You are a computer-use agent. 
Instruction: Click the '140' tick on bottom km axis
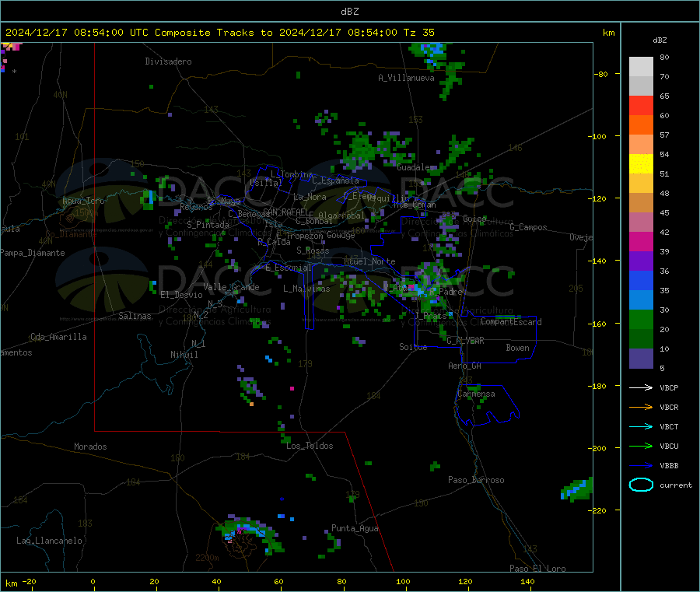point(527,581)
